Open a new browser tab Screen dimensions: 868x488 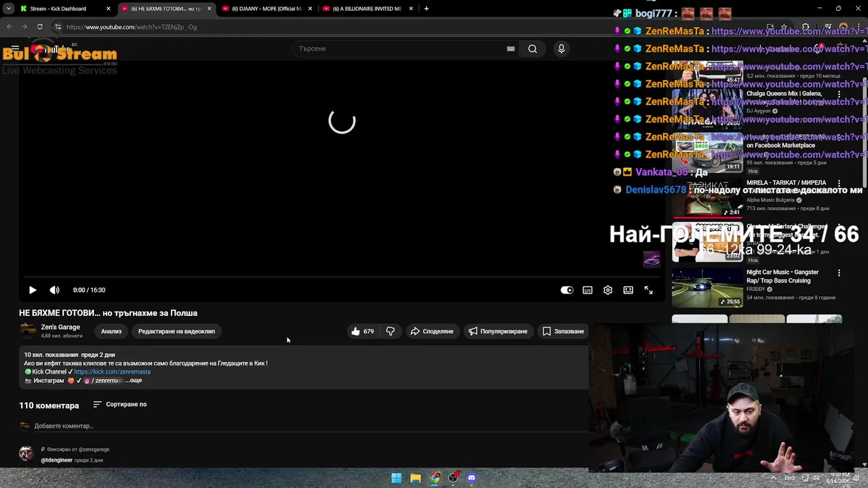426,9
